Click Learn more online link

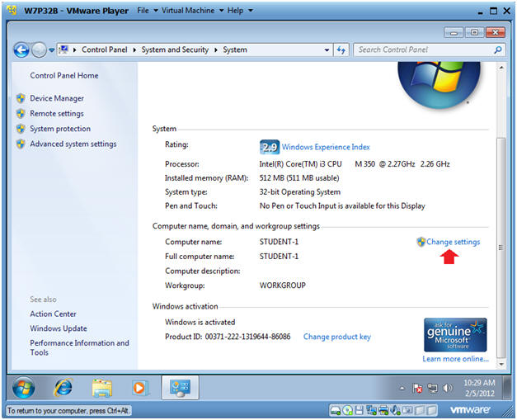click(x=455, y=359)
